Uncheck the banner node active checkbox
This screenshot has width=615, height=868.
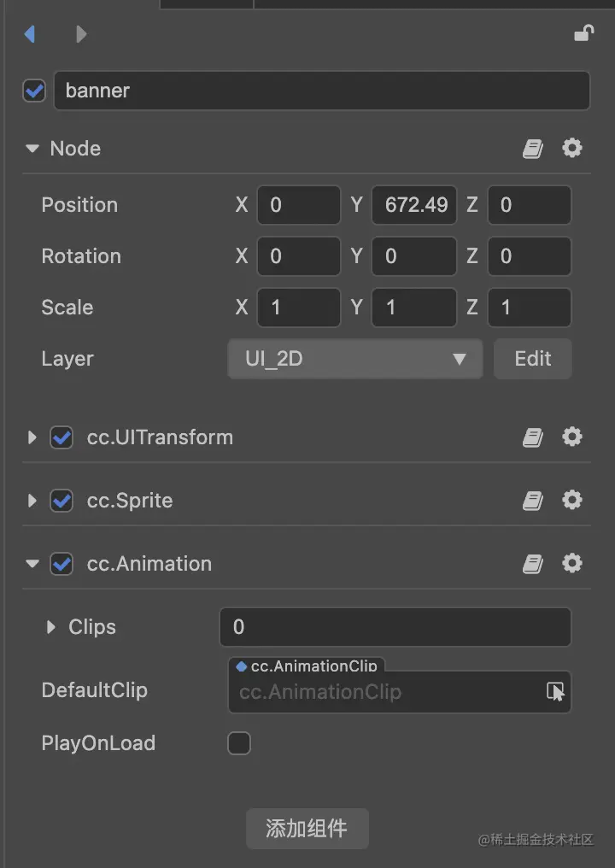tap(34, 91)
